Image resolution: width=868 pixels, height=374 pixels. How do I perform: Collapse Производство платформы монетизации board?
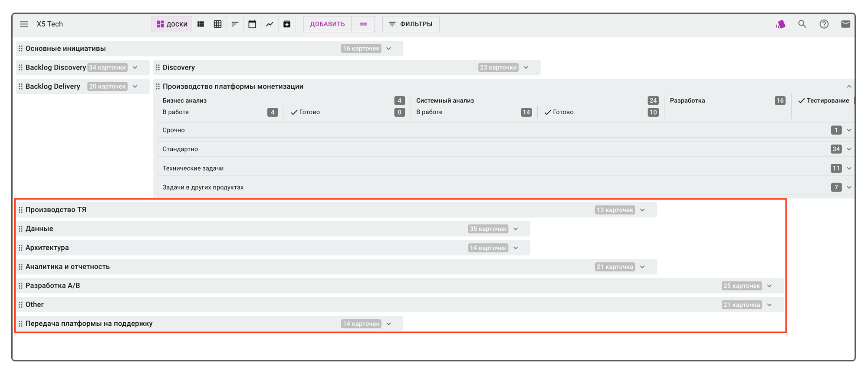click(x=849, y=86)
